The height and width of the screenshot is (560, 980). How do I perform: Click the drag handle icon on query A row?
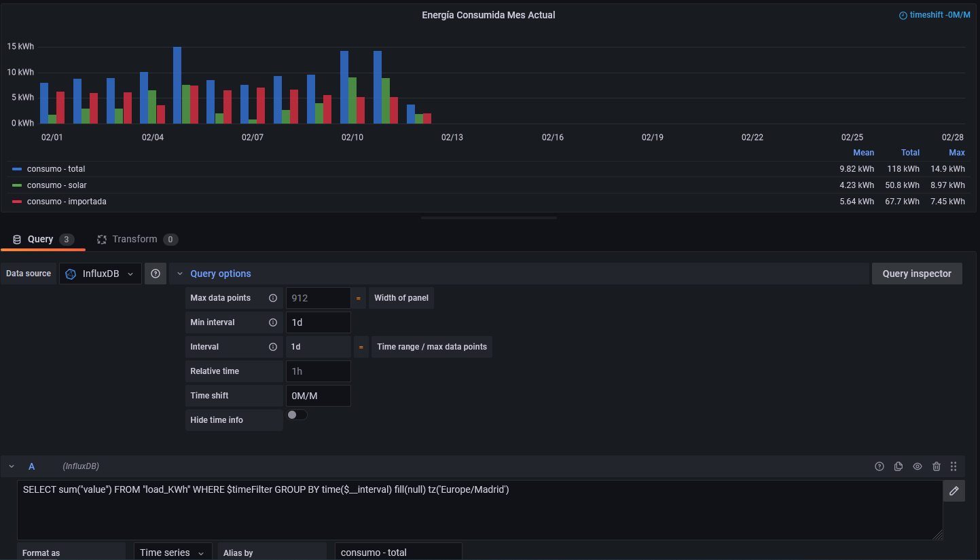(954, 466)
